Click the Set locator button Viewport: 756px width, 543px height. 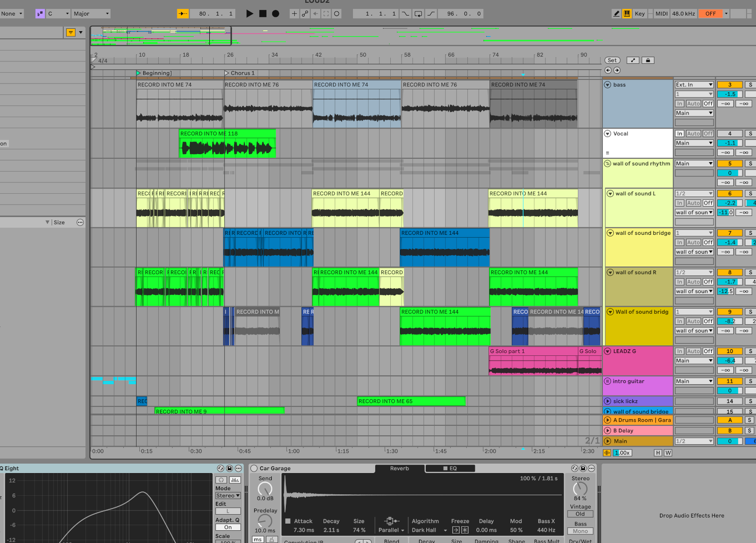tap(612, 60)
